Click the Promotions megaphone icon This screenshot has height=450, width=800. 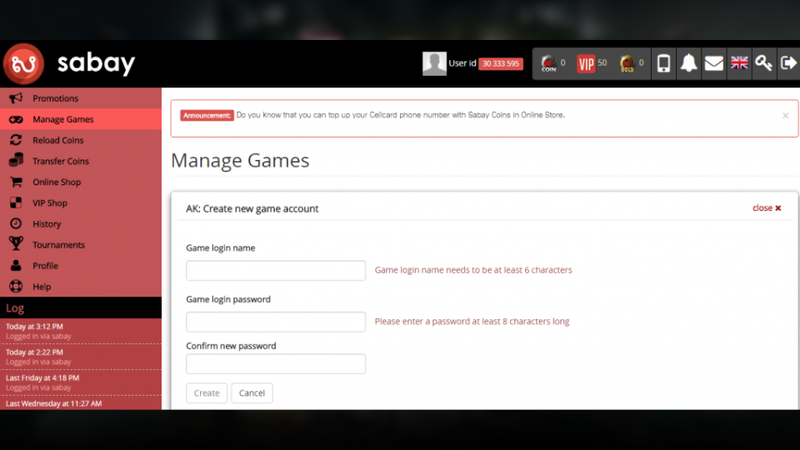[16, 98]
